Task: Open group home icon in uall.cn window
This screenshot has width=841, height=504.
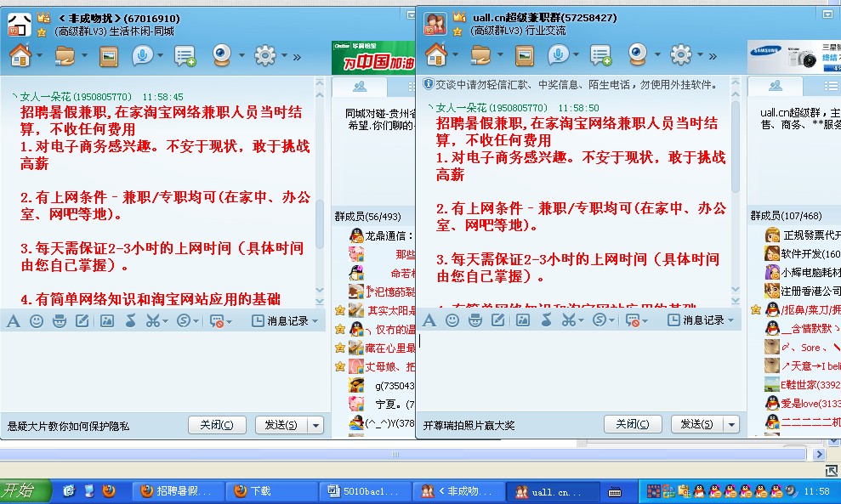Action: (x=436, y=54)
